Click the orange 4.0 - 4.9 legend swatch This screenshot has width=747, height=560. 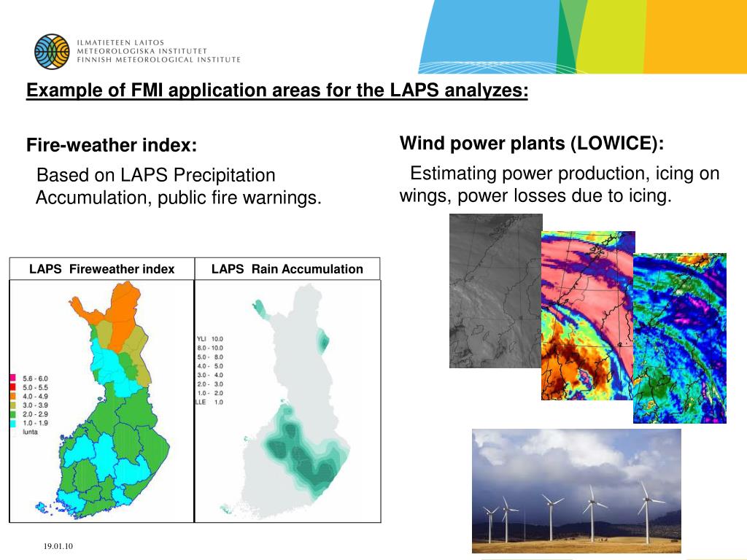pos(13,396)
